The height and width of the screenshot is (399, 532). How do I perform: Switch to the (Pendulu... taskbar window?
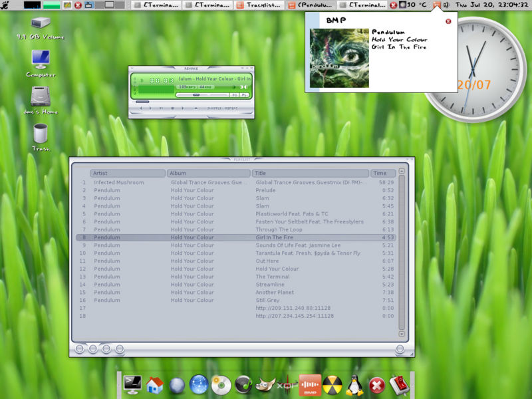point(311,5)
